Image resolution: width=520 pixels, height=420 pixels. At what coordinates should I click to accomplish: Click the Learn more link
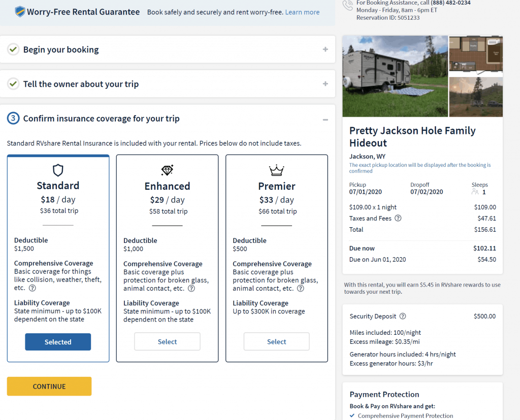[302, 12]
